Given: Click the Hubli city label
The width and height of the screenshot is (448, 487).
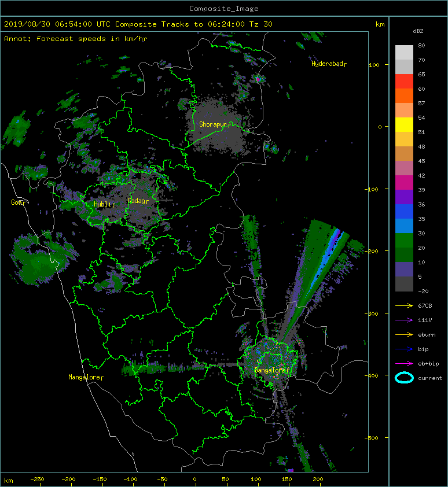Looking at the screenshot, I should coord(104,204).
